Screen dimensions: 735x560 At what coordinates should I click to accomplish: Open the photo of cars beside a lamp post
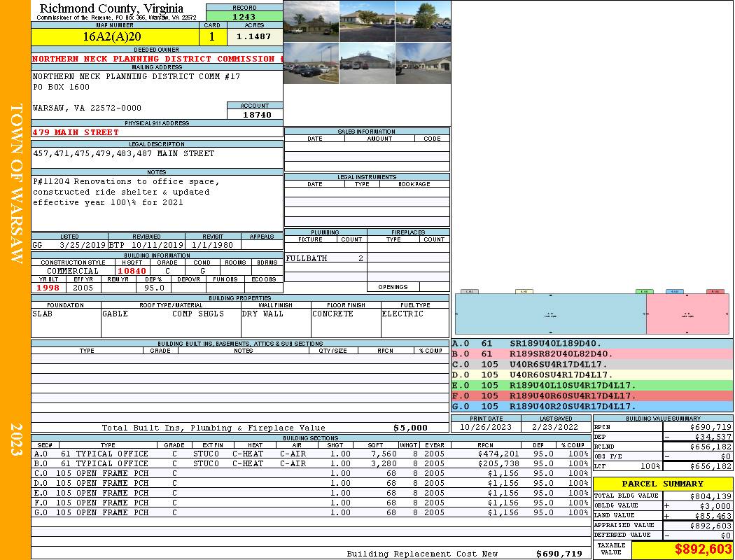pyautogui.click(x=311, y=63)
